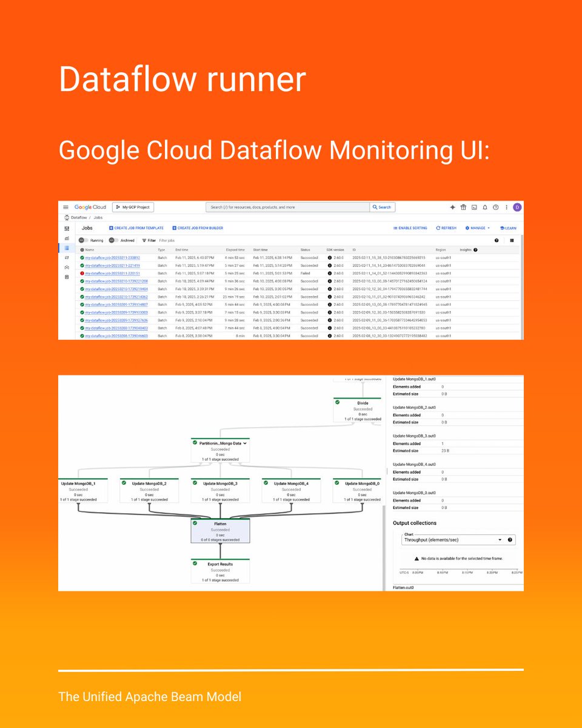582x728 pixels.
Task: Toggle the Running jobs filter switch
Action: [83, 240]
